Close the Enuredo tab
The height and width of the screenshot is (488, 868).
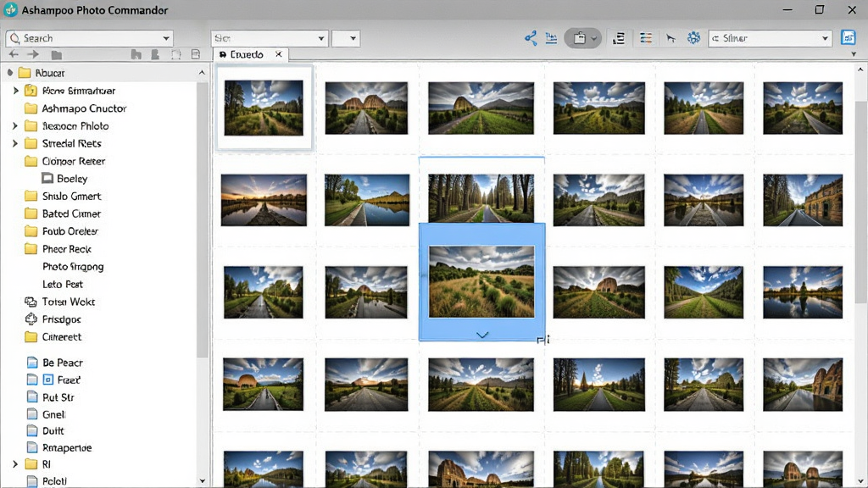[x=278, y=54]
